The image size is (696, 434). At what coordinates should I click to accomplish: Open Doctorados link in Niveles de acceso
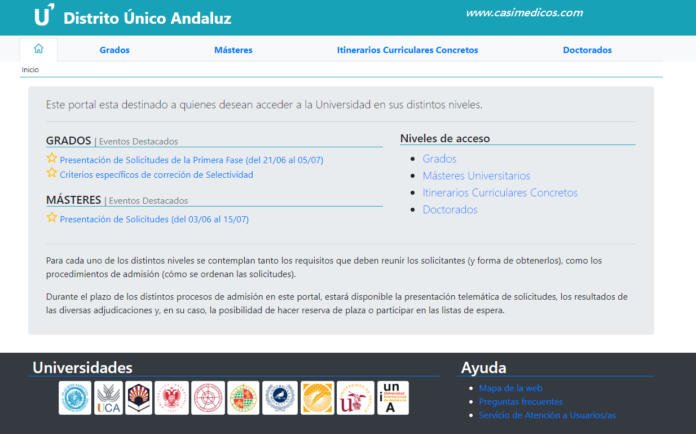click(x=450, y=210)
